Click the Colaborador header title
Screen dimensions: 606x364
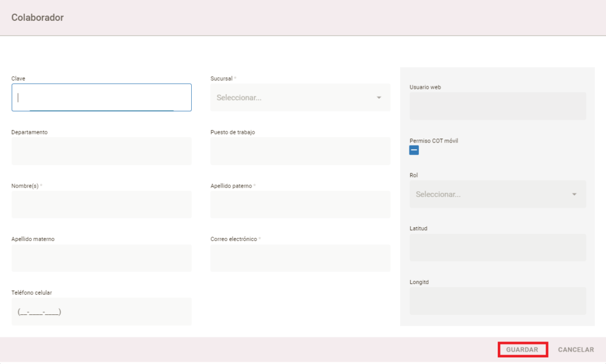pyautogui.click(x=37, y=18)
